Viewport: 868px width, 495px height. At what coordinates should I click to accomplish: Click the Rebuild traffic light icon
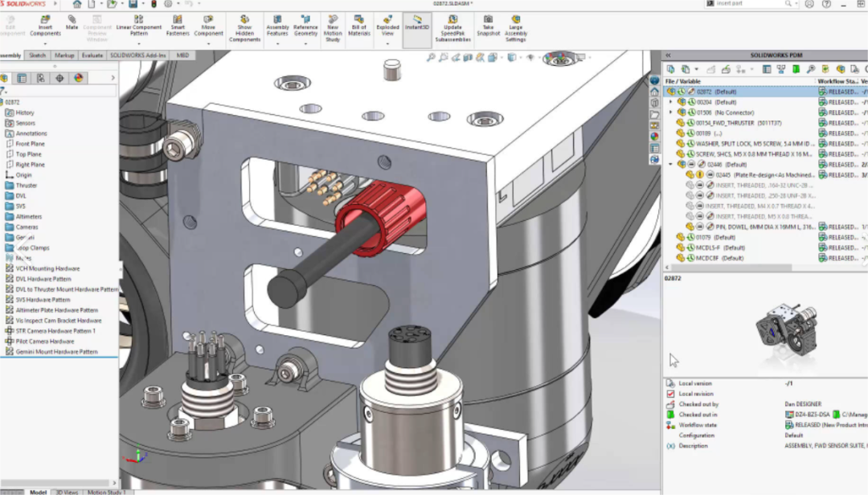pos(154,4)
